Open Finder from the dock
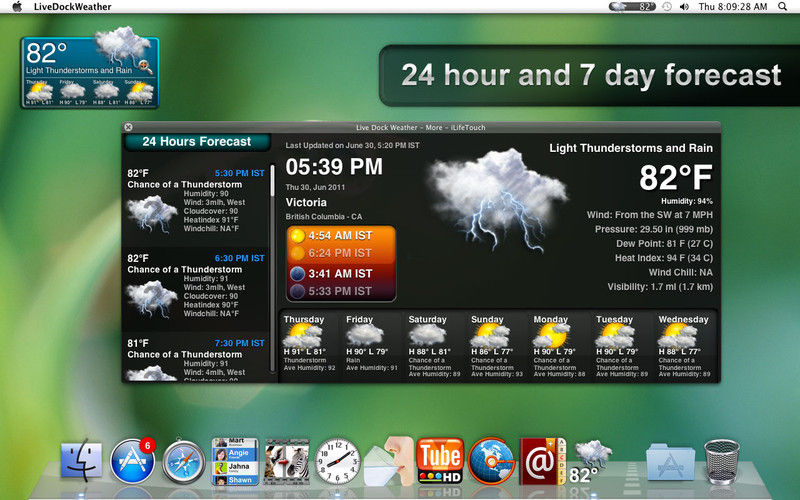This screenshot has height=500, width=800. pos(81,460)
